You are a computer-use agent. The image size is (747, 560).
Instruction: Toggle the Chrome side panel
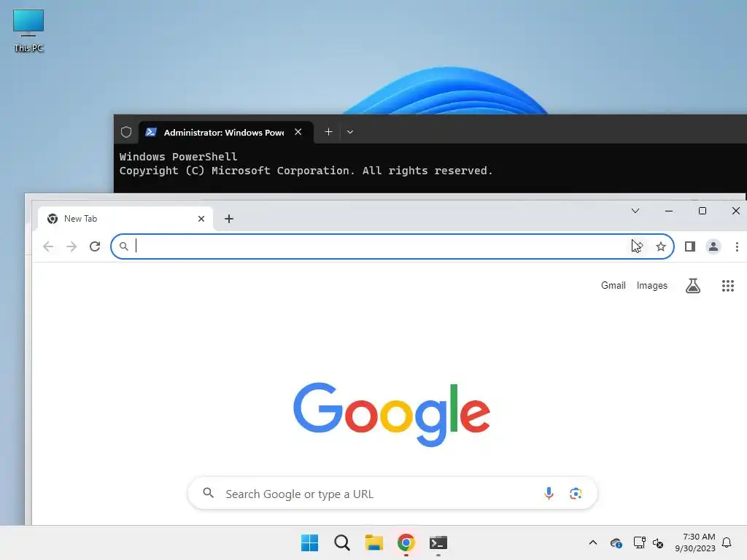[690, 246]
